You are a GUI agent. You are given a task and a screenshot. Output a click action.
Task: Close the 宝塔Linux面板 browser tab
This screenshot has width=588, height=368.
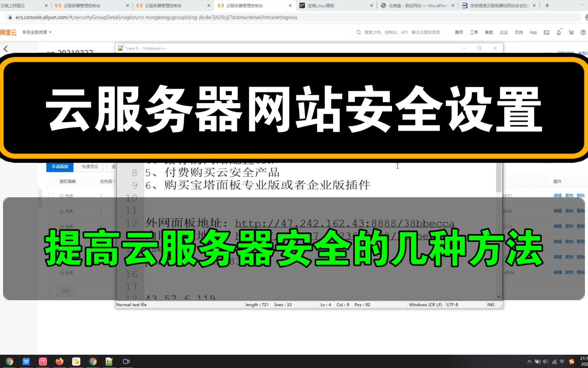pos(372,5)
